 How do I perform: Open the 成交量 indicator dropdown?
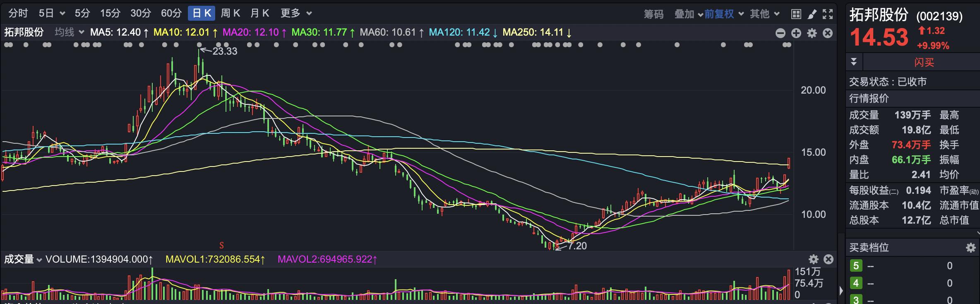point(23,260)
